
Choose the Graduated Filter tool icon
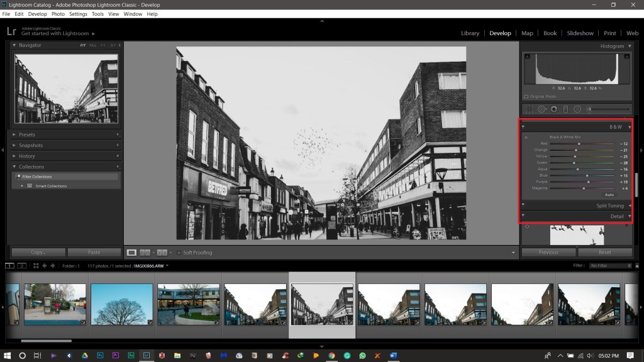tap(565, 109)
